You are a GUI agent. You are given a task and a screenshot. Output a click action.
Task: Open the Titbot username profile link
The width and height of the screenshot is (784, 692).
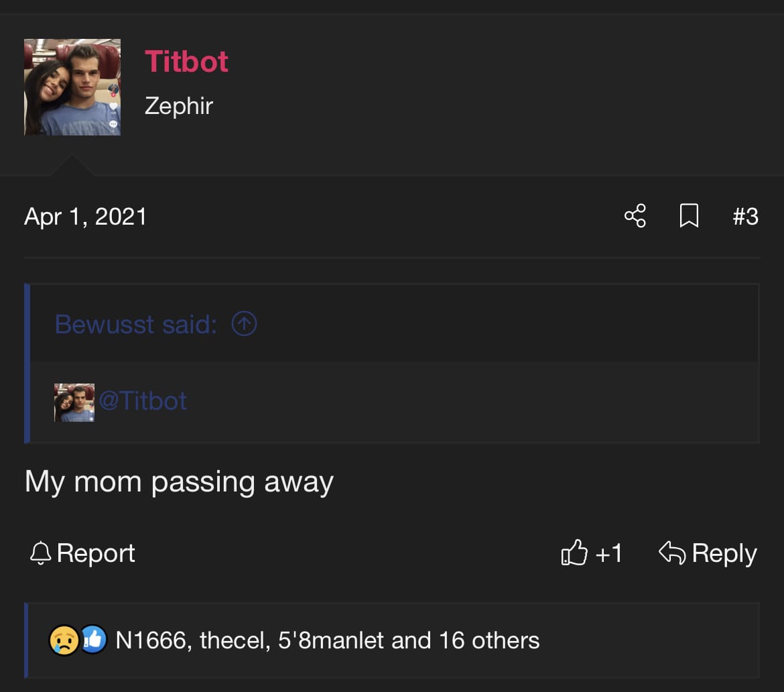coord(186,62)
